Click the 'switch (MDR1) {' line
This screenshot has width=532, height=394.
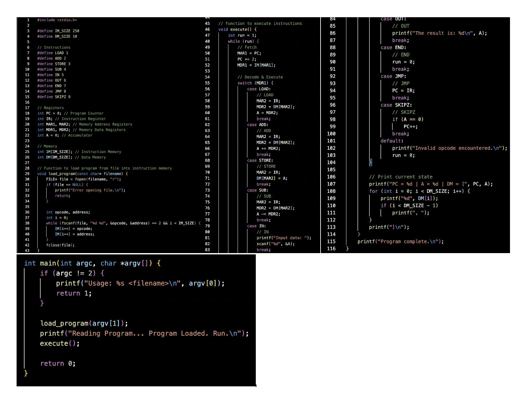tap(255, 83)
